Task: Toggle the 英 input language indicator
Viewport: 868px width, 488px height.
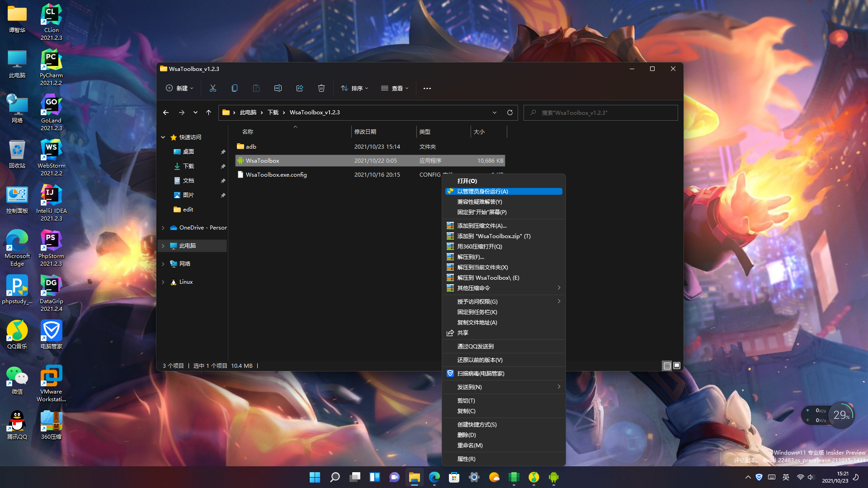Action: [x=786, y=477]
